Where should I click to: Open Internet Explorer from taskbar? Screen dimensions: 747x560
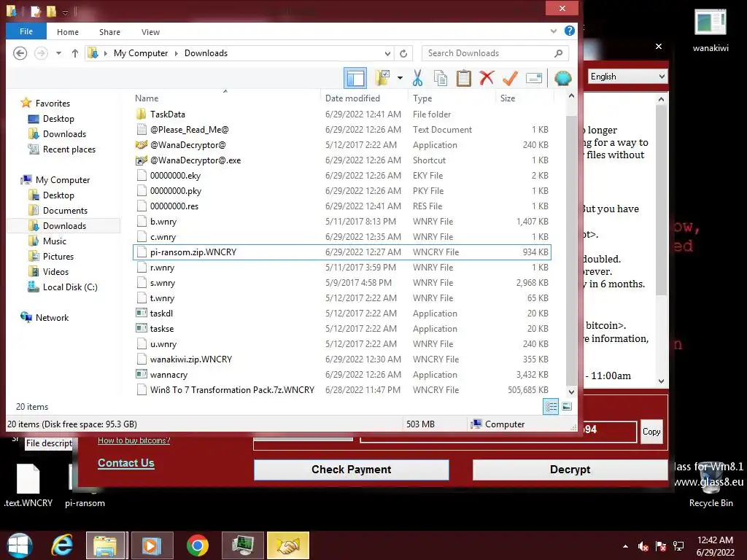coord(63,545)
